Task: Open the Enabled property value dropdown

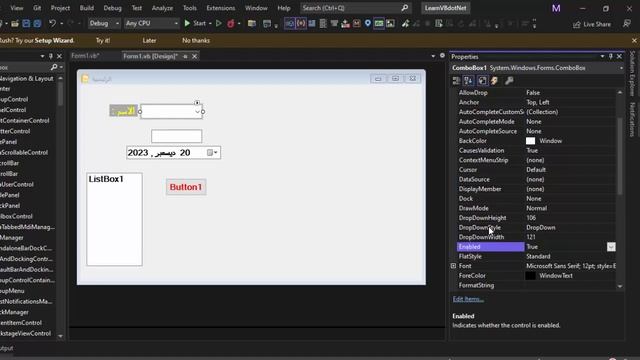Action: point(611,247)
